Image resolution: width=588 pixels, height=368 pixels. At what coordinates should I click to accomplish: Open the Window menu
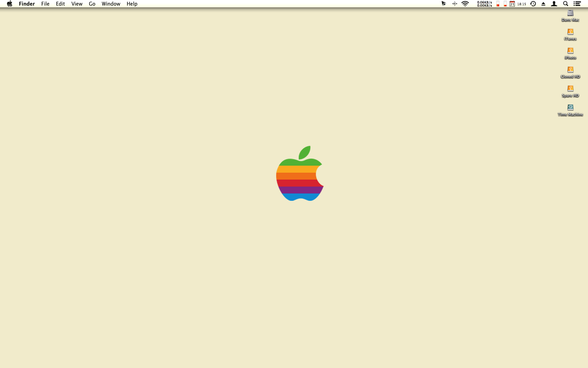tap(111, 4)
